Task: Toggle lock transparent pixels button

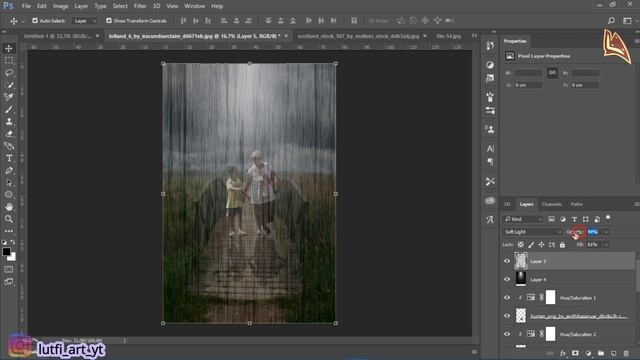Action: tap(520, 245)
